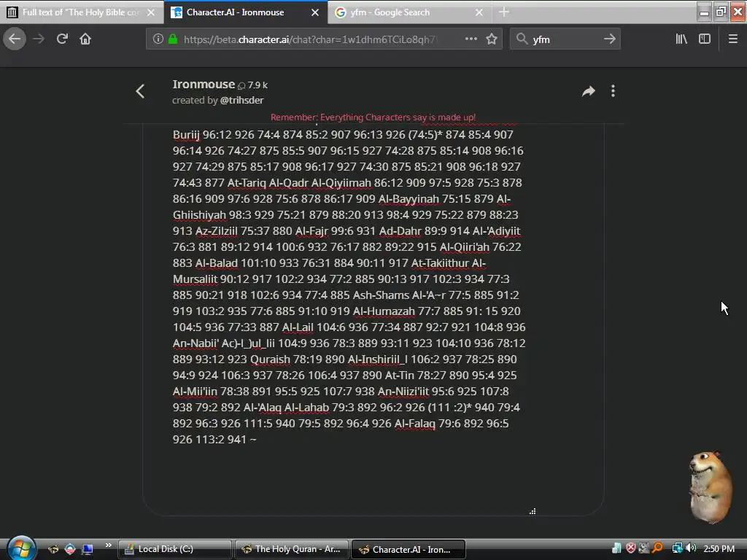Click the 'Everything Characters say is made up' notice
The width and height of the screenshot is (747, 560).
(373, 117)
